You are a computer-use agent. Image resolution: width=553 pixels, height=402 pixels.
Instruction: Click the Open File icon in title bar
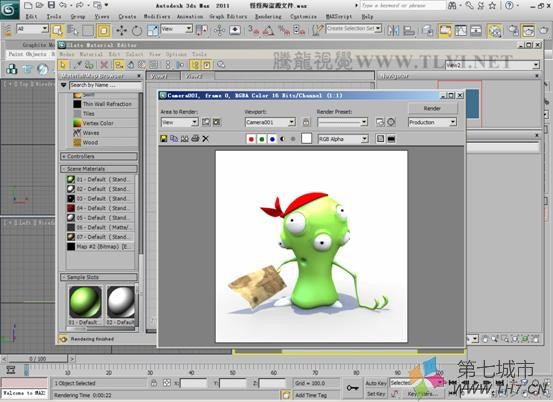point(40,5)
